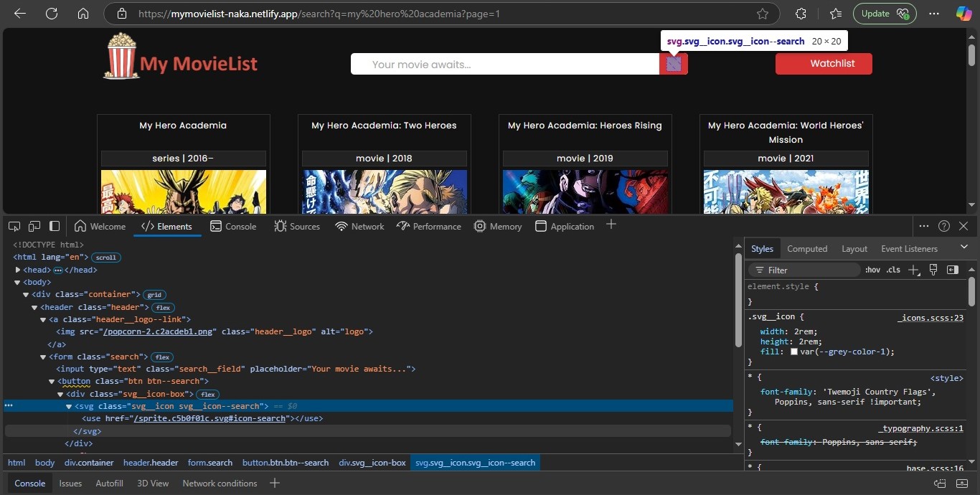The width and height of the screenshot is (980, 495).
Task: Show more Styles pane tabs via chevron
Action: point(963,247)
